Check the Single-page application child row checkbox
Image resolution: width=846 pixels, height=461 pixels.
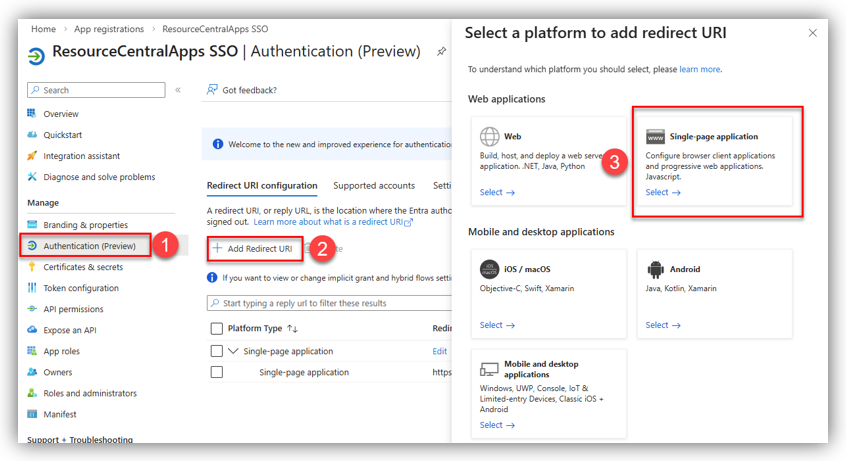pyautogui.click(x=216, y=372)
